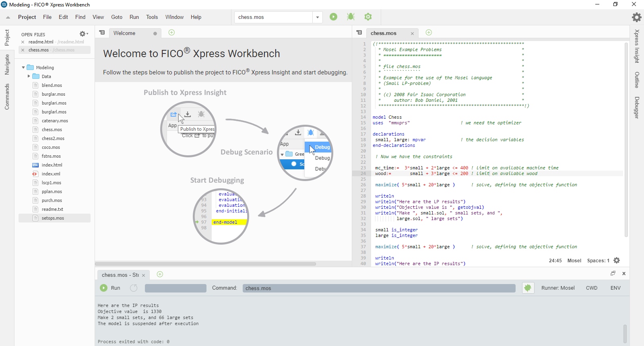Maximize the bottom run panel
The width and height of the screenshot is (644, 346).
[x=613, y=274]
